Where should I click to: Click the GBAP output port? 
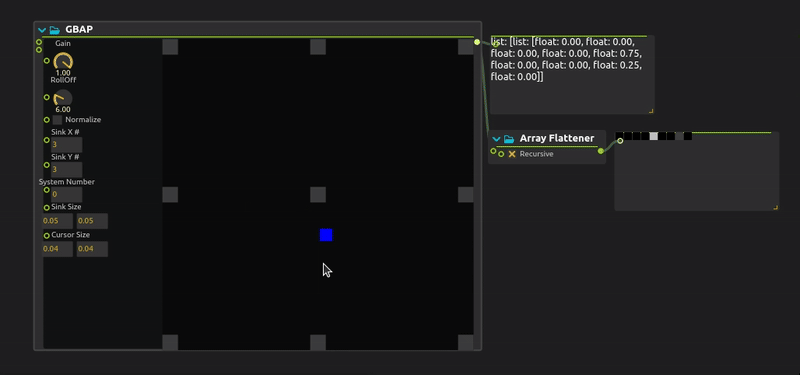coord(477,42)
